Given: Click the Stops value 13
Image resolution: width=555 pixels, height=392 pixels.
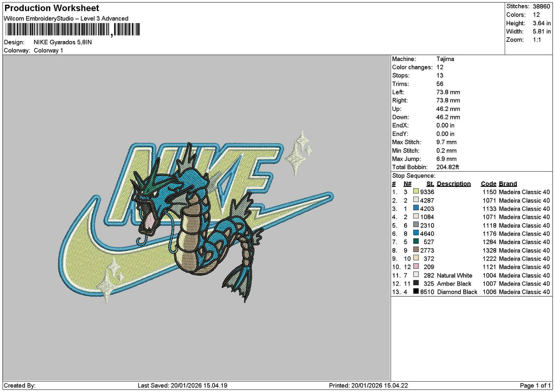Looking at the screenshot, I should point(440,75).
